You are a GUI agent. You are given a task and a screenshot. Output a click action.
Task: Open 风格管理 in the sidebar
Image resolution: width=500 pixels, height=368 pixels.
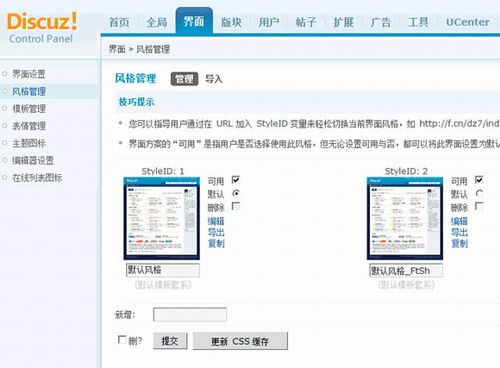point(29,91)
